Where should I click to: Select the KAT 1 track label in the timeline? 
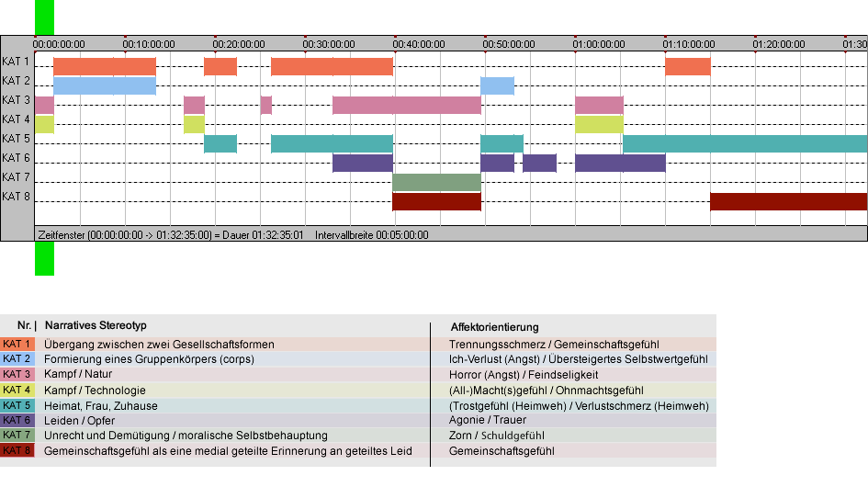(x=16, y=62)
